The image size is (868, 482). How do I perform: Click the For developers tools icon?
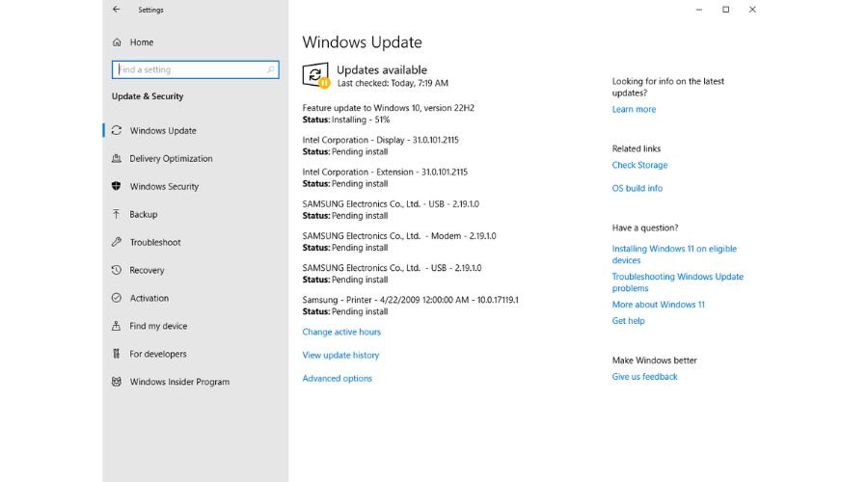(117, 354)
